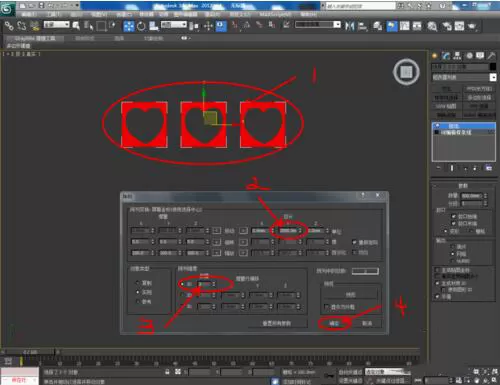This screenshot has width=500, height=385.
Task: Click the Render Production teapot icon
Action: [472, 26]
